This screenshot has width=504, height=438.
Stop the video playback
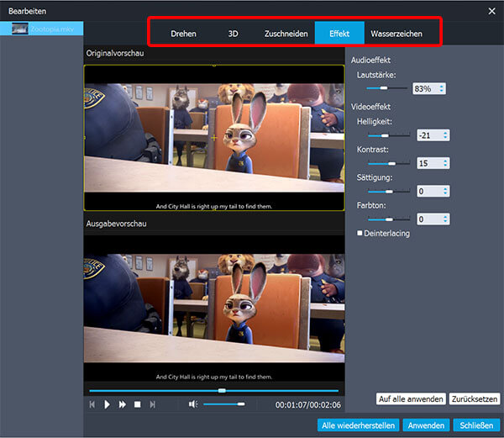click(137, 404)
